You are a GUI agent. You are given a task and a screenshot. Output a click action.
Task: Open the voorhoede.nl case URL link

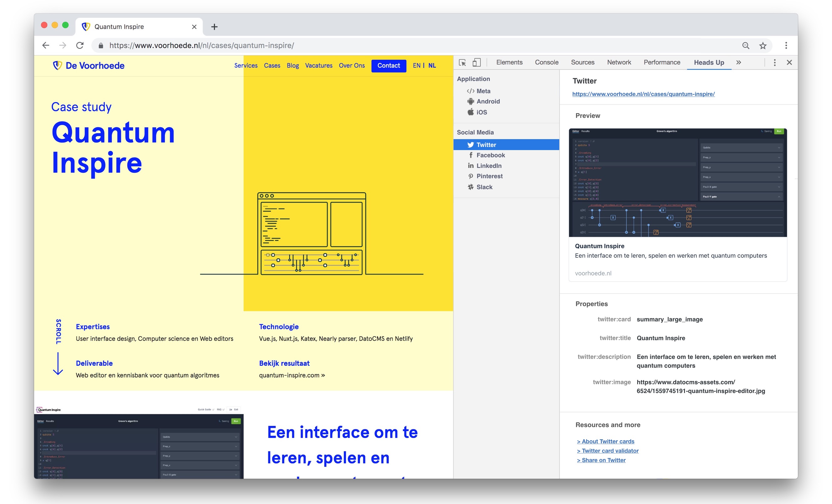pos(643,94)
